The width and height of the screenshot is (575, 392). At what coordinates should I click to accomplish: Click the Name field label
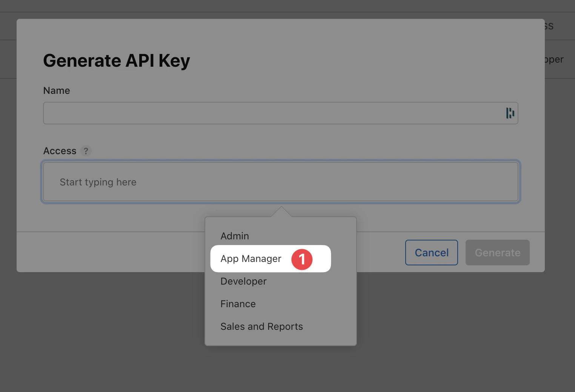click(57, 90)
